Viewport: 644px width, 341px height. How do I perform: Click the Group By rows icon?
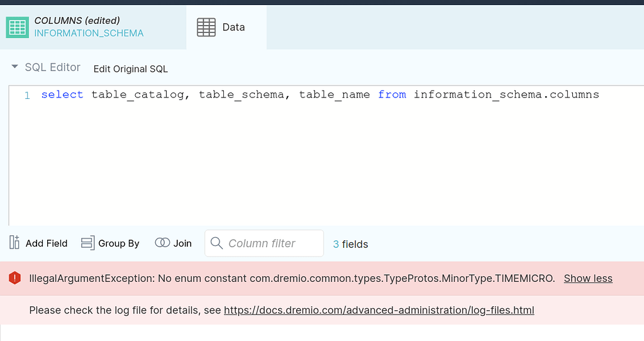tap(87, 243)
